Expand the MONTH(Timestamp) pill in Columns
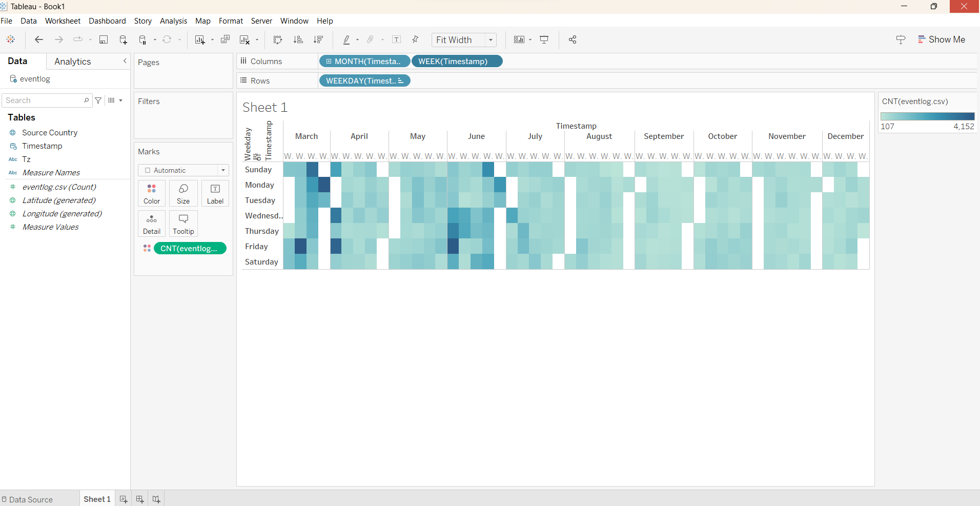This screenshot has height=506, width=980. coord(329,62)
